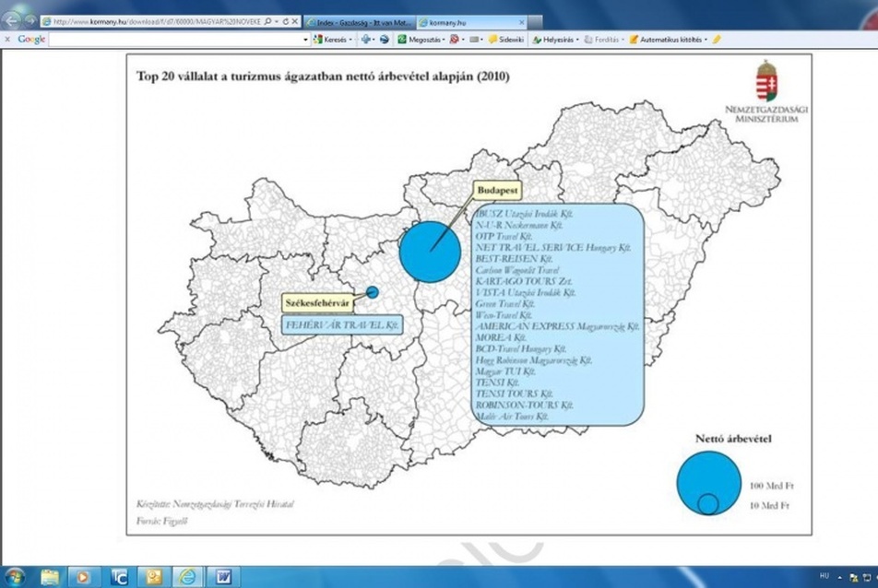The image size is (878, 588).
Task: Go forward with the browser Forward arrow
Action: click(x=30, y=21)
